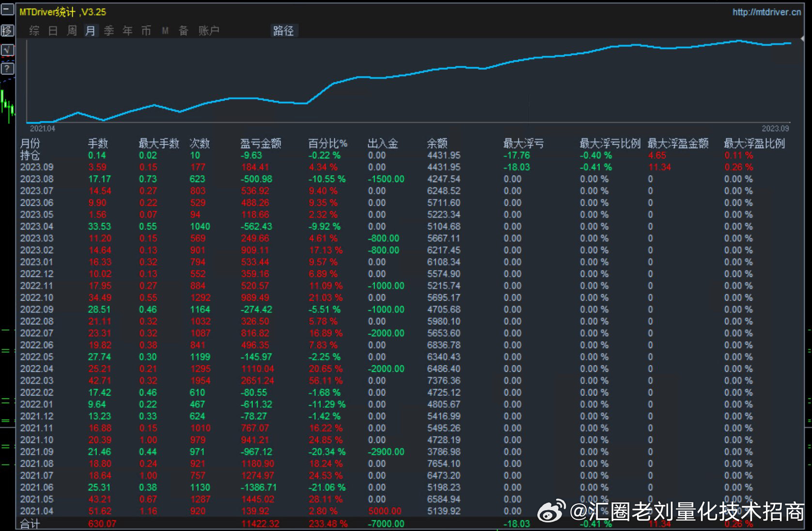812x531 pixels.
Task: Click the -17.76 floating loss value
Action: (517, 155)
